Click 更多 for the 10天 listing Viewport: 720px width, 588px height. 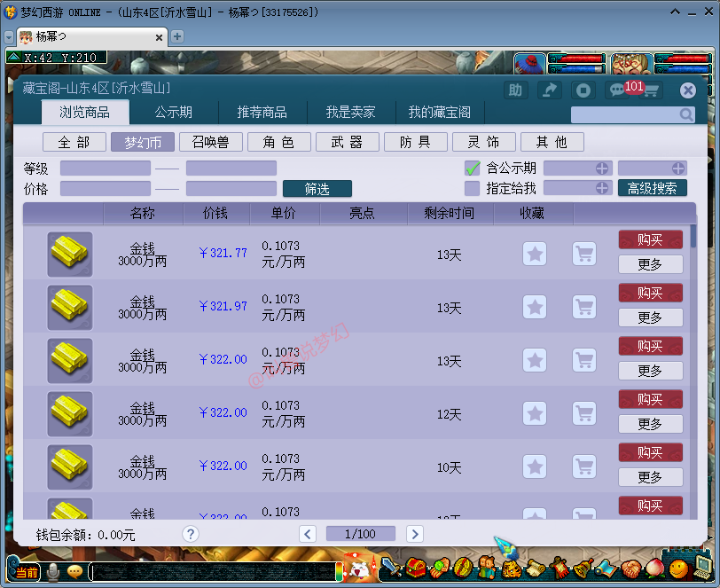651,477
